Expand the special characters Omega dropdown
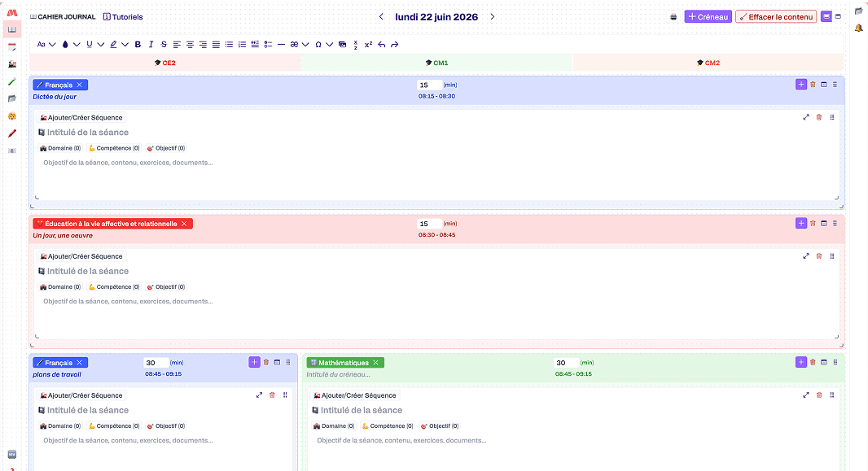The image size is (868, 471). [323, 44]
